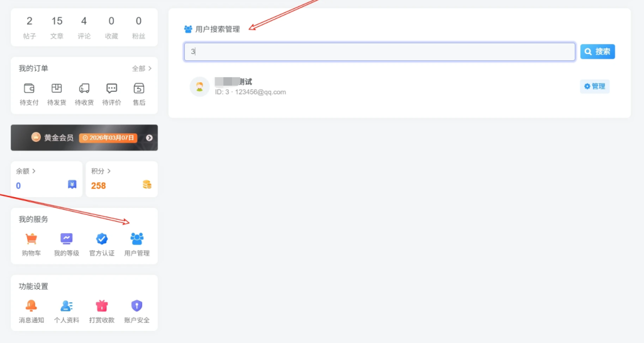Click the balance value 0
The image size is (644, 343).
tap(18, 186)
